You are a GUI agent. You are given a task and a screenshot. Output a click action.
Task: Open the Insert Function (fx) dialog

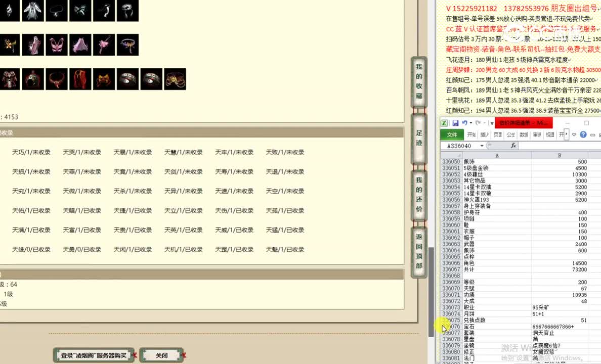click(x=513, y=146)
